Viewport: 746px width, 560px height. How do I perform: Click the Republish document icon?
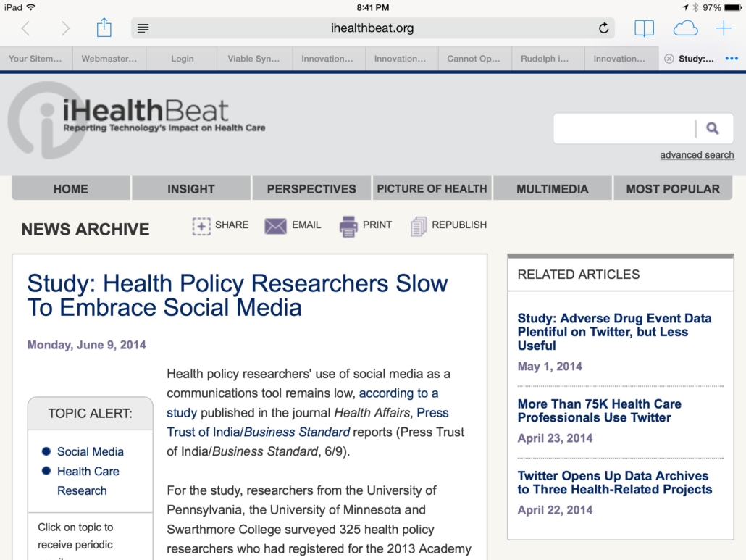point(419,226)
